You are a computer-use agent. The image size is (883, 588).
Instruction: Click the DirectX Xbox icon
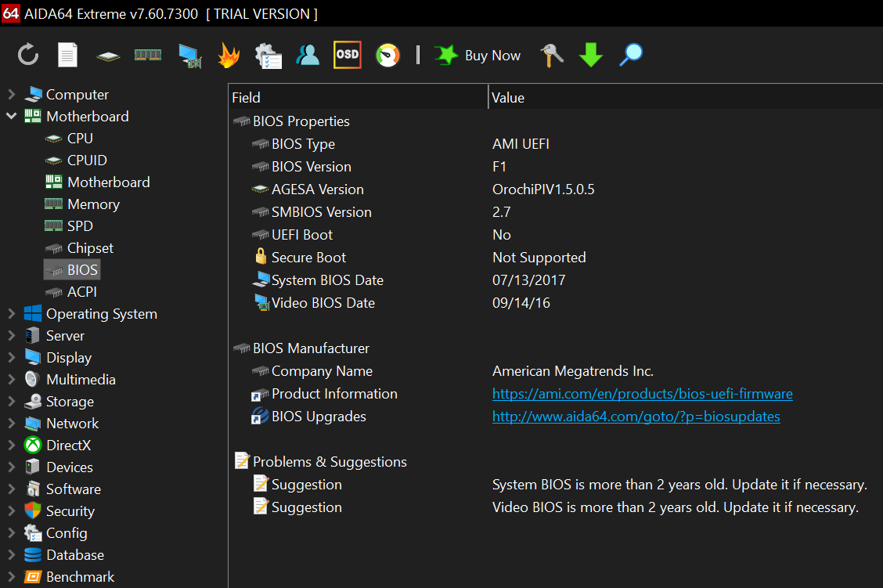[33, 446]
